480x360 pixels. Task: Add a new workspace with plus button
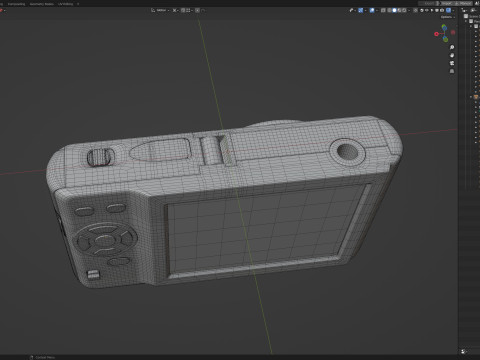coord(78,4)
